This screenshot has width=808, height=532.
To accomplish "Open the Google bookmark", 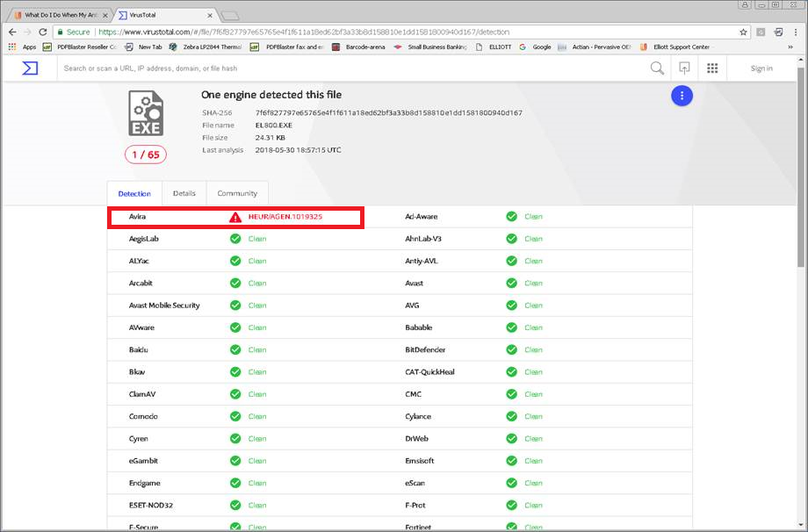I will click(536, 47).
